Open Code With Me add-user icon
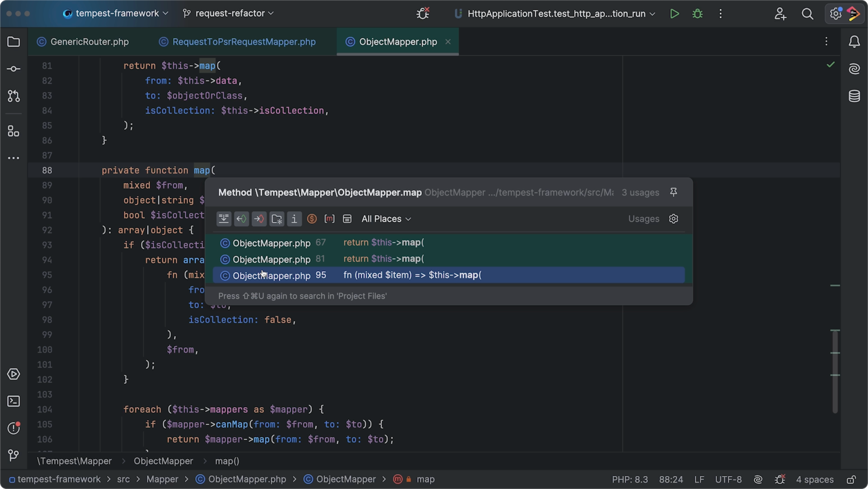This screenshot has width=868, height=489. pyautogui.click(x=780, y=13)
